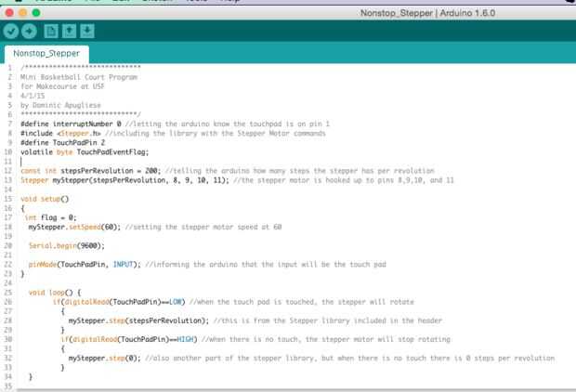This screenshot has height=392, width=576.
Task: Click the Verify checkmark toolbar icon
Action: (x=11, y=32)
